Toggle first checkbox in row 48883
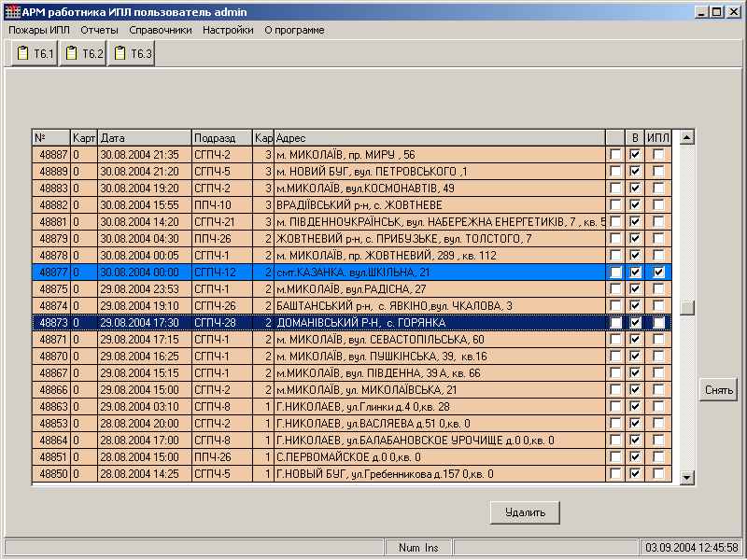747x560 pixels. click(615, 189)
